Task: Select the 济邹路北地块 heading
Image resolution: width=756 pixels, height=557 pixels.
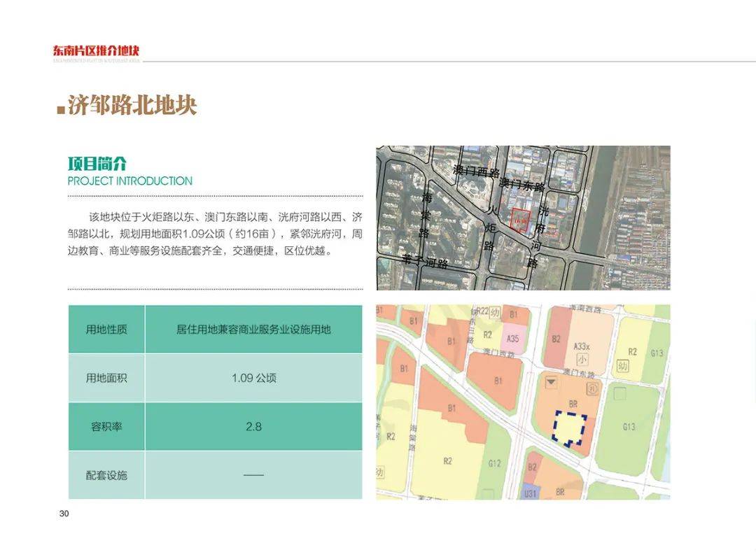Action: (x=132, y=105)
